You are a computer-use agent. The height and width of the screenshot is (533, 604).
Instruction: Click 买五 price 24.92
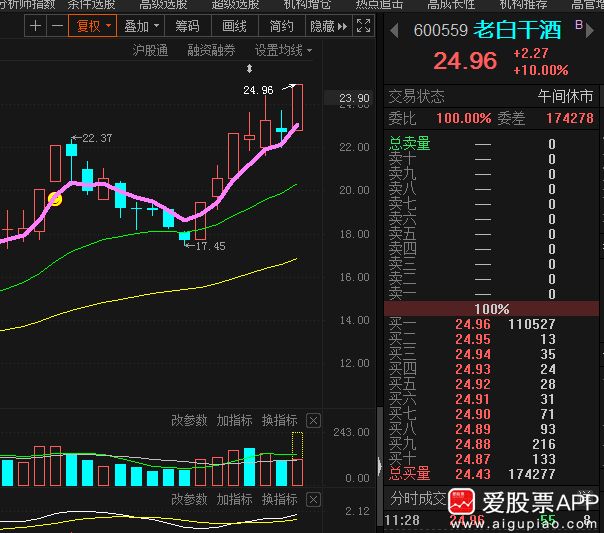[473, 384]
